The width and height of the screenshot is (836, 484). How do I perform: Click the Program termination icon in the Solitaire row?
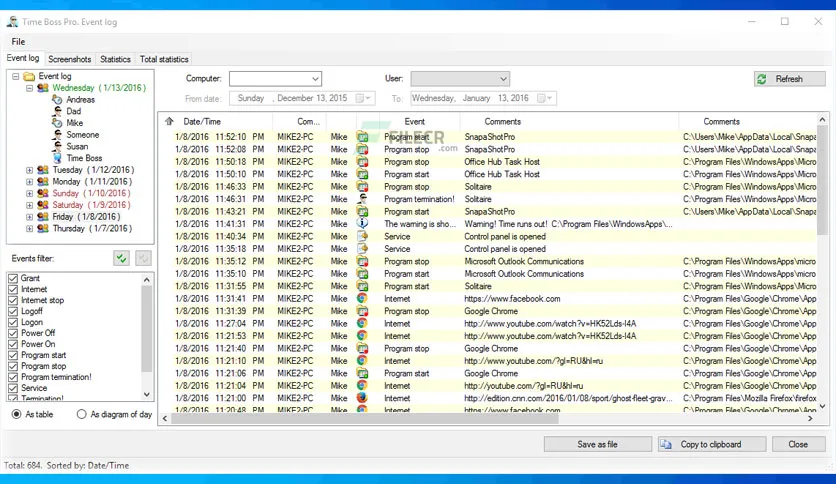362,199
